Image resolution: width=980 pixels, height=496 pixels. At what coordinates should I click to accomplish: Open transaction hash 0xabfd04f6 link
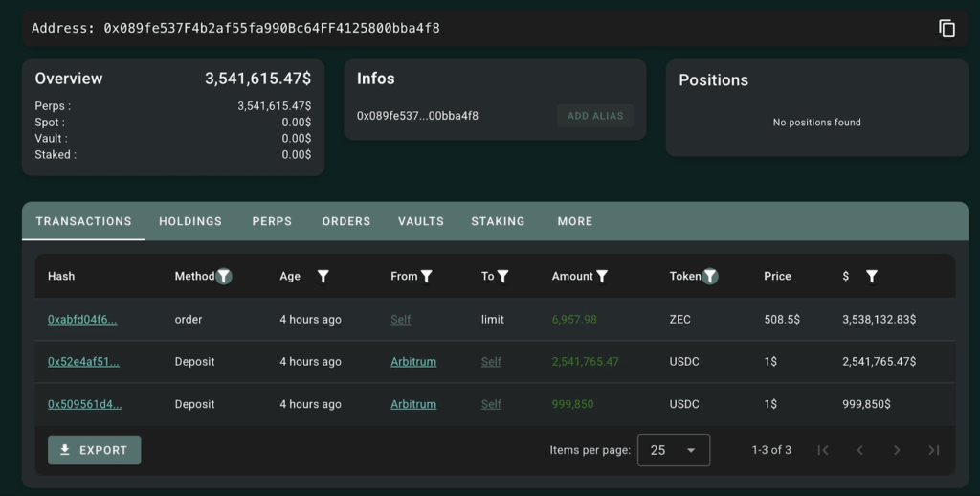[x=82, y=320]
